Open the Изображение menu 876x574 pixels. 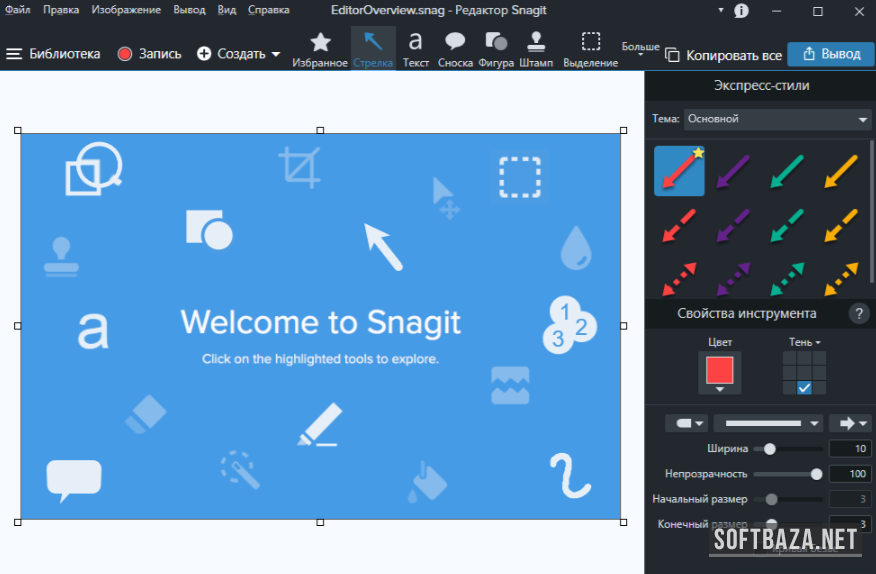126,10
